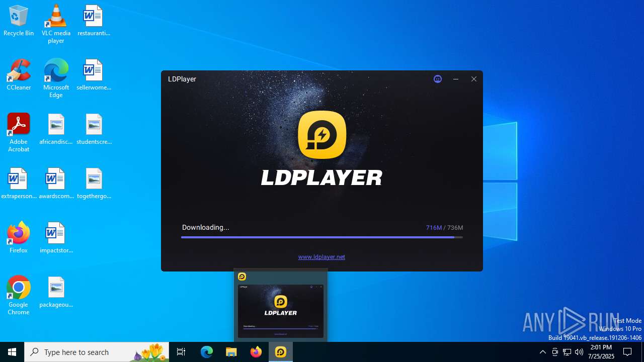Select the studentscre... image file
This screenshot has height=362, width=644.
pos(94,130)
